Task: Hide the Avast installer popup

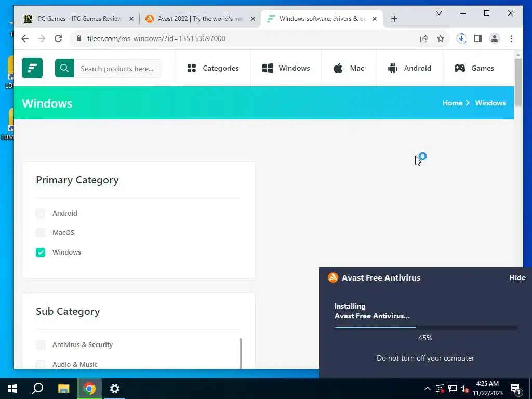Action: pos(517,277)
